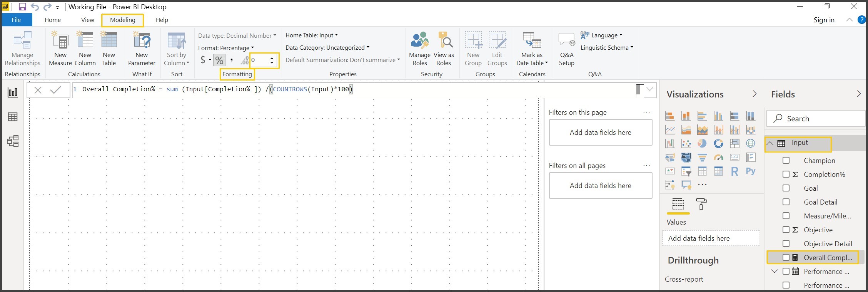Switch to the Help ribbon tab
The height and width of the screenshot is (292, 868).
tap(162, 20)
